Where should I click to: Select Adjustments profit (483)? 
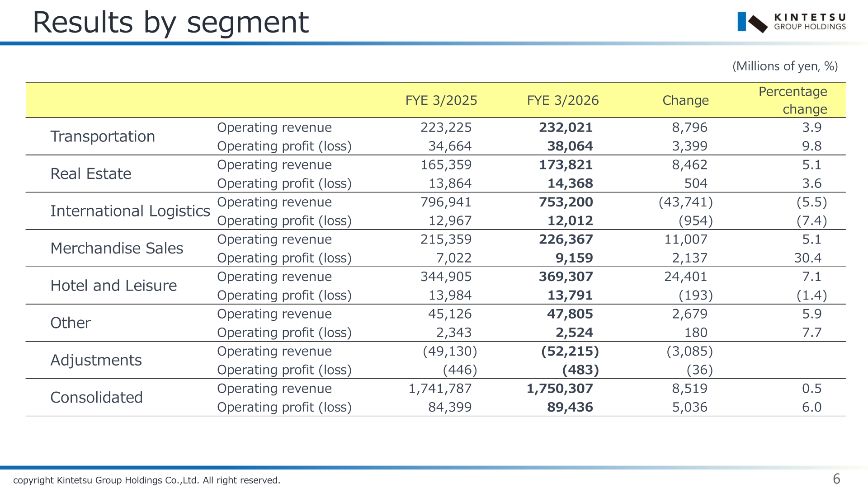coord(580,370)
